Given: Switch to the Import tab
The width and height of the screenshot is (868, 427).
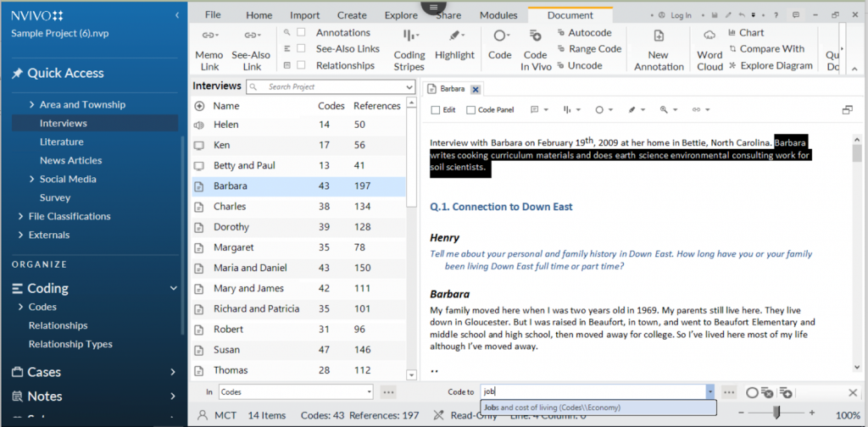Looking at the screenshot, I should point(304,15).
